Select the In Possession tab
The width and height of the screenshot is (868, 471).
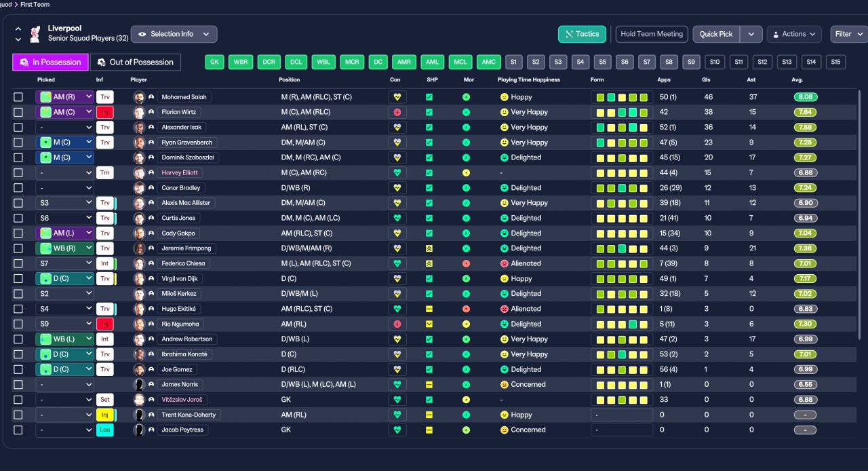[50, 62]
